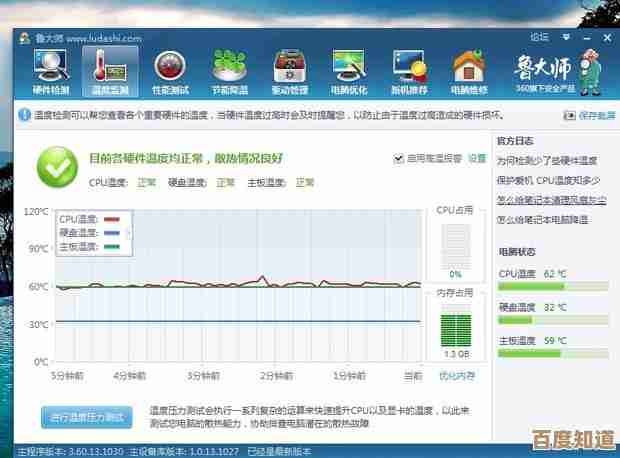Click the 主程序版本 3.60.13.1030 status text
620x458 pixels.
[x=70, y=451]
